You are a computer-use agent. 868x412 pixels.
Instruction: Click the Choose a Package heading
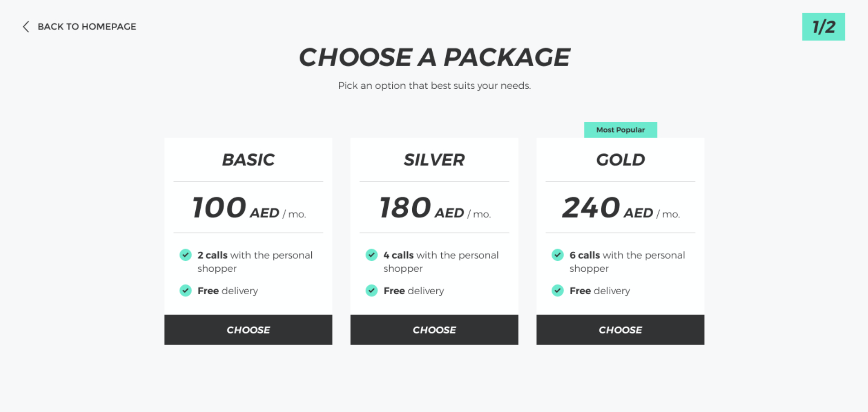434,57
